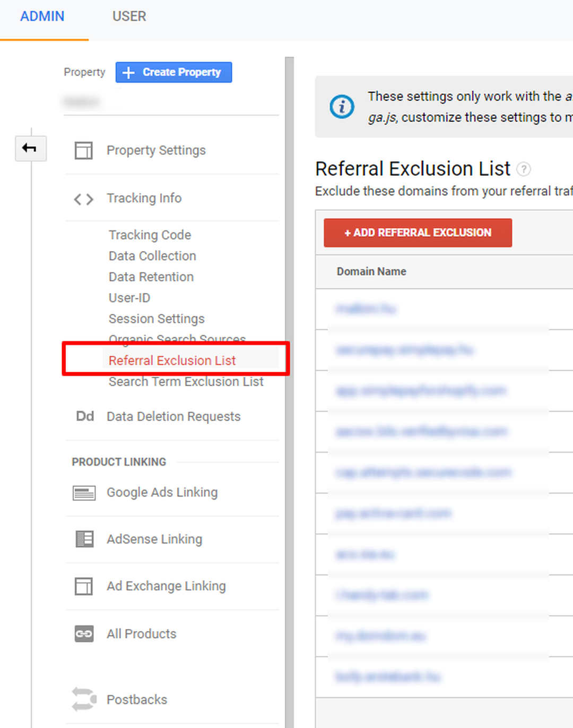
Task: Open Postbacks settings
Action: pyautogui.click(x=137, y=699)
